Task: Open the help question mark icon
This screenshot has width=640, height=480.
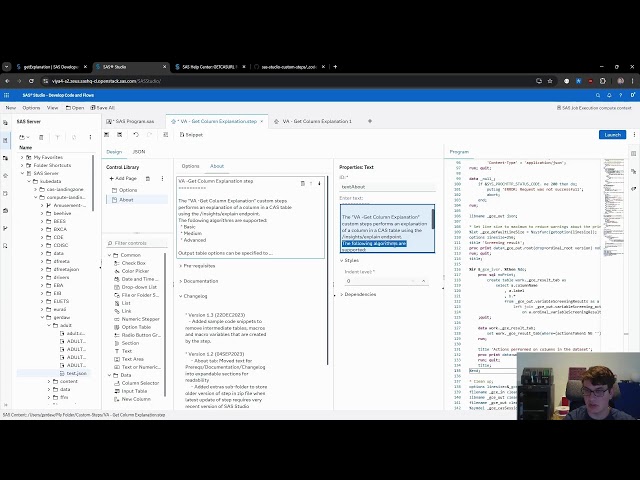Action: pos(620,95)
